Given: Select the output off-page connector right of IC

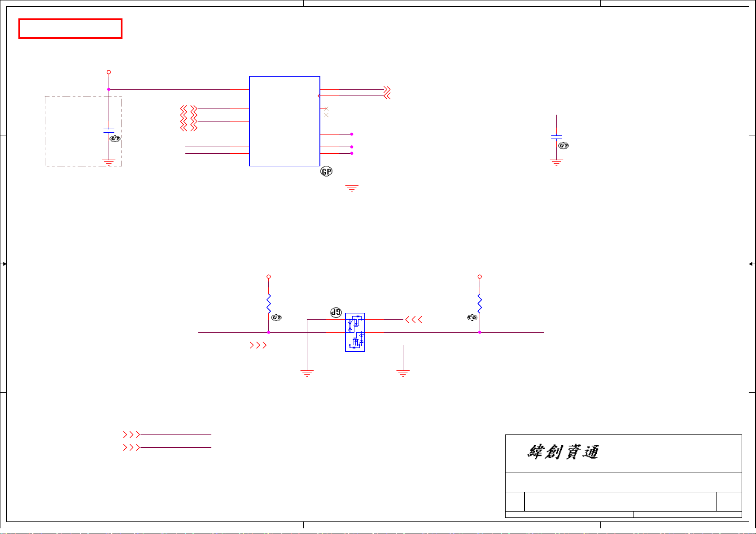Looking at the screenshot, I should coord(387,90).
